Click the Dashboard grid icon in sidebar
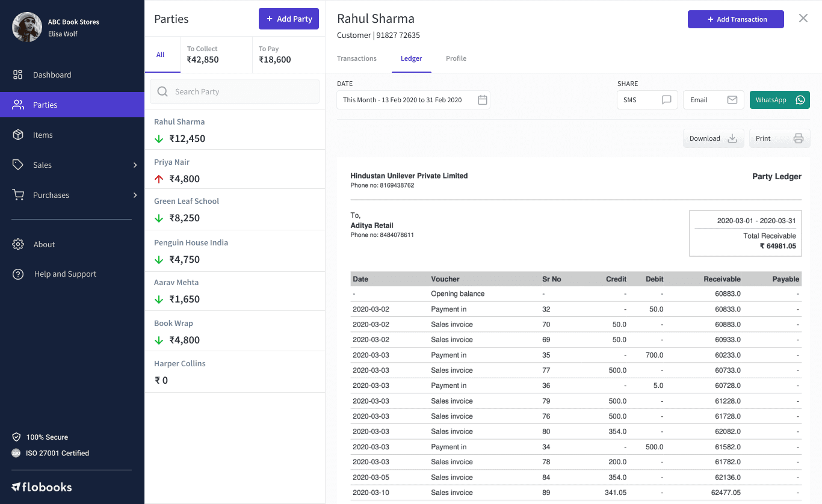Image resolution: width=822 pixels, height=504 pixels. [x=18, y=75]
